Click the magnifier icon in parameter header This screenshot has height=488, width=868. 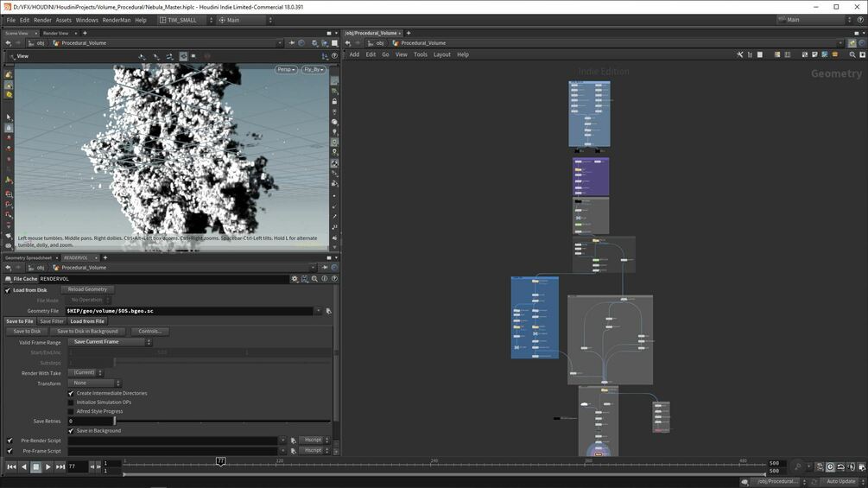(314, 279)
